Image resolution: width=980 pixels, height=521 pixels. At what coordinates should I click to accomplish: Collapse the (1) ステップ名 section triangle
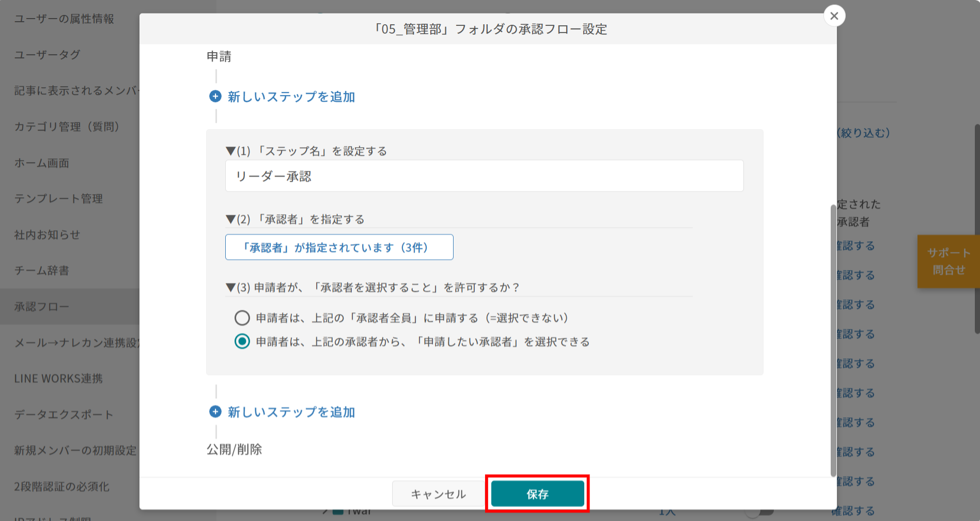(x=230, y=151)
